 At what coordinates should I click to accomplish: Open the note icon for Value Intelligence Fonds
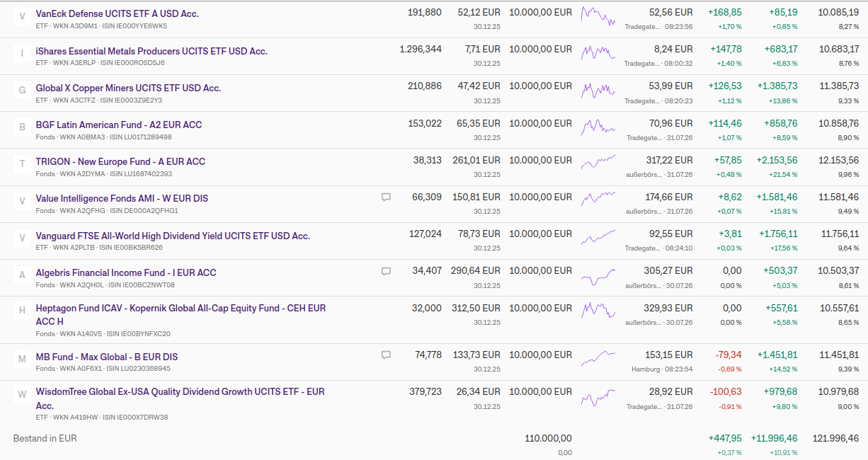[x=386, y=197]
